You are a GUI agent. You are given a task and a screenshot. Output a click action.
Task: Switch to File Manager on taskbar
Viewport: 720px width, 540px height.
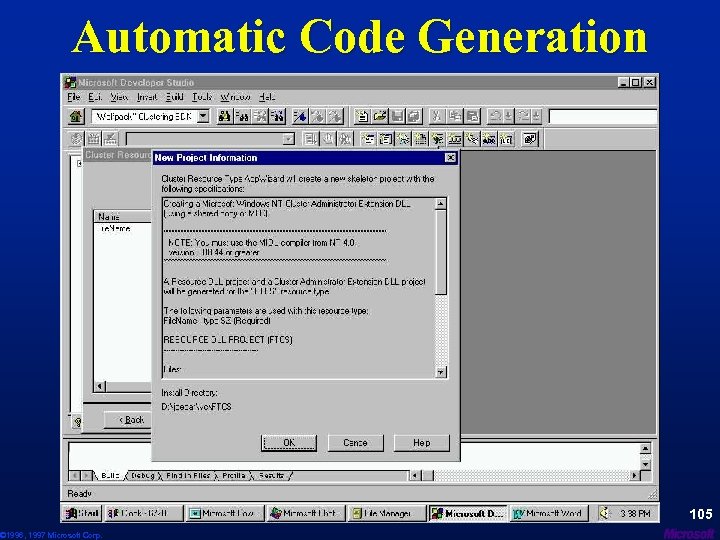387,513
